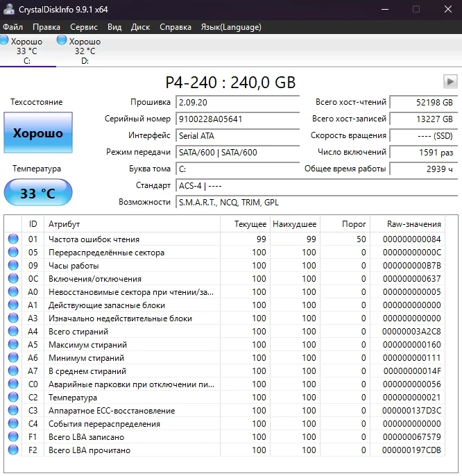
Task: Minimize the CrystalDiskInfo window
Action: (x=385, y=10)
